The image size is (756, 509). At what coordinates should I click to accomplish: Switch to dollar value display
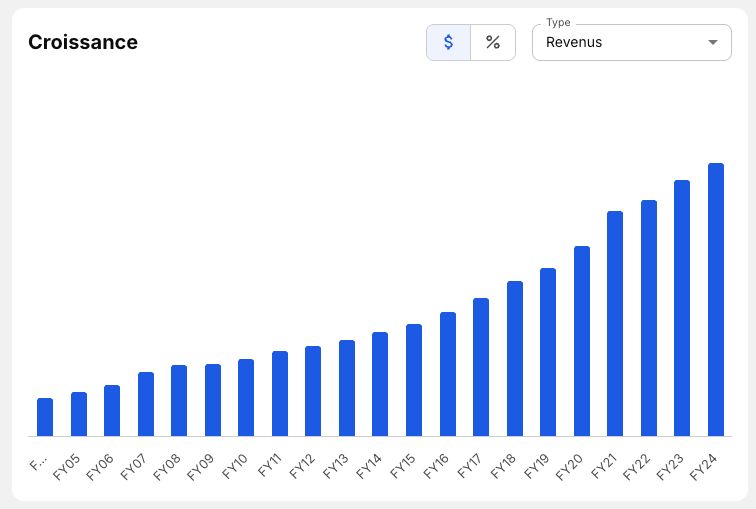[448, 42]
